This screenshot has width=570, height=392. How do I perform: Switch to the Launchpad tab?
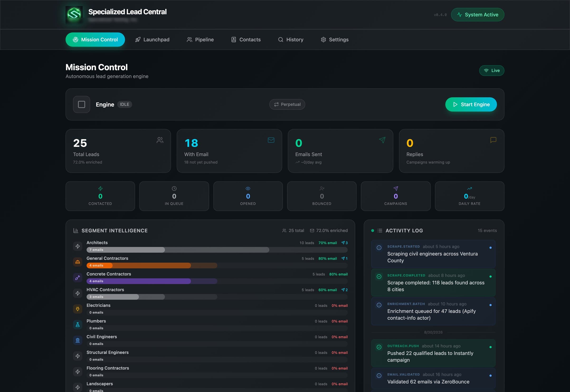coord(152,39)
